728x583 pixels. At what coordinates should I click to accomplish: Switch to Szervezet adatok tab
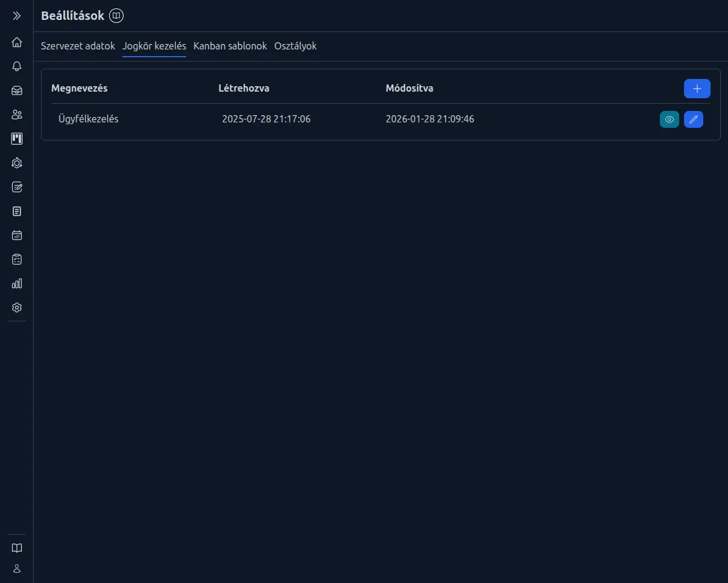point(78,46)
